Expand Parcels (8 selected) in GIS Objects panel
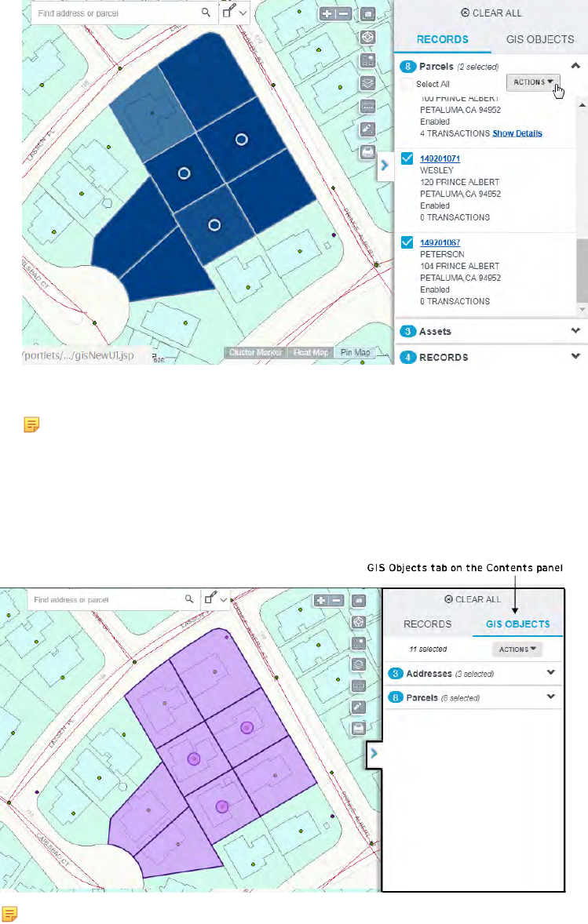The width and height of the screenshot is (588, 924). [x=551, y=697]
